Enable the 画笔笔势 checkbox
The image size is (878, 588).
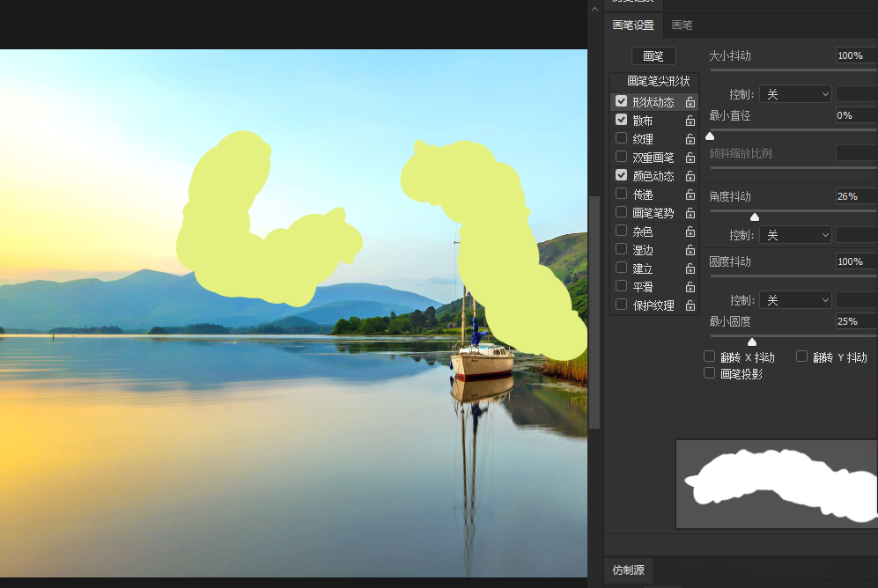(x=621, y=211)
